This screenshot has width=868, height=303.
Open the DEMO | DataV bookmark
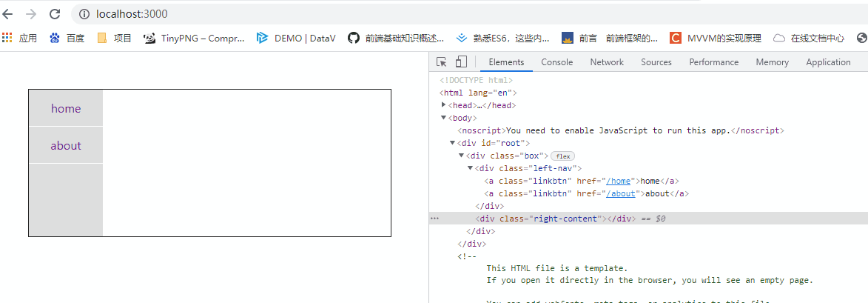pos(296,39)
